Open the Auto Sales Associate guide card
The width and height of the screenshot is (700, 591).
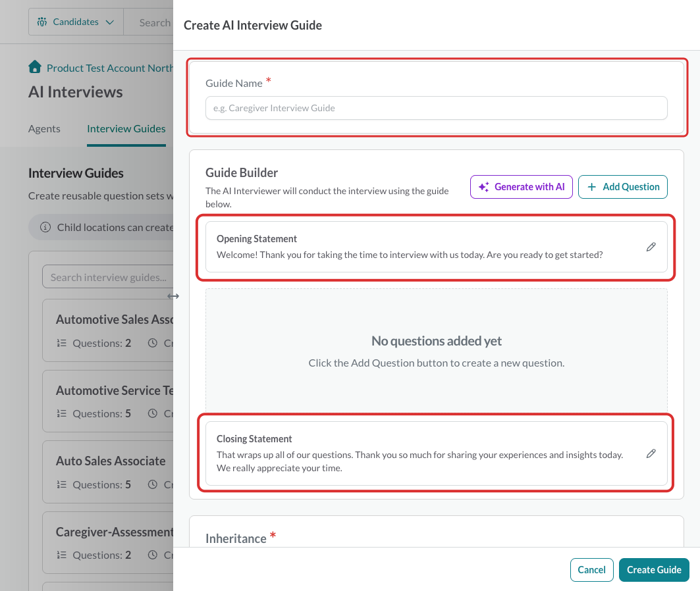(x=107, y=471)
